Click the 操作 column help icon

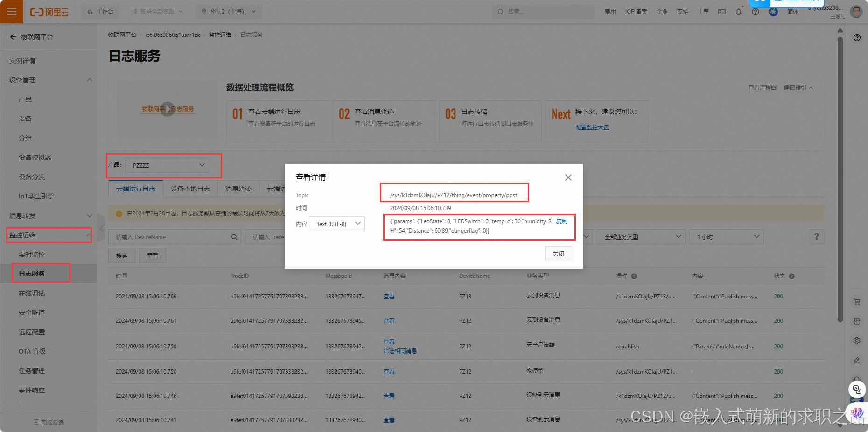coord(634,276)
